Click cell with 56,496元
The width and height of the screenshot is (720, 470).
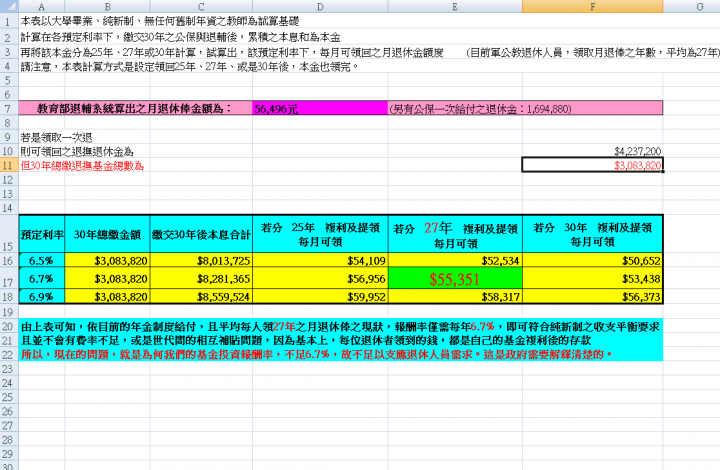(x=320, y=109)
